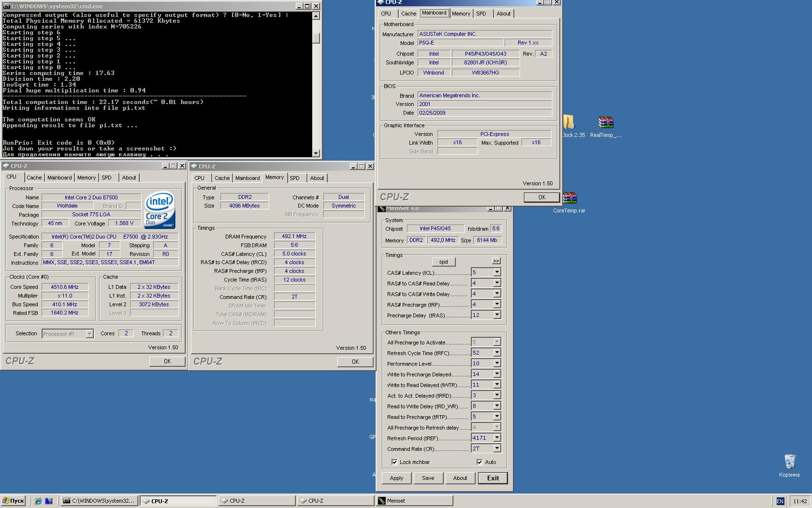Click the system clock showing 11:42
This screenshot has height=508, width=812.
[799, 501]
